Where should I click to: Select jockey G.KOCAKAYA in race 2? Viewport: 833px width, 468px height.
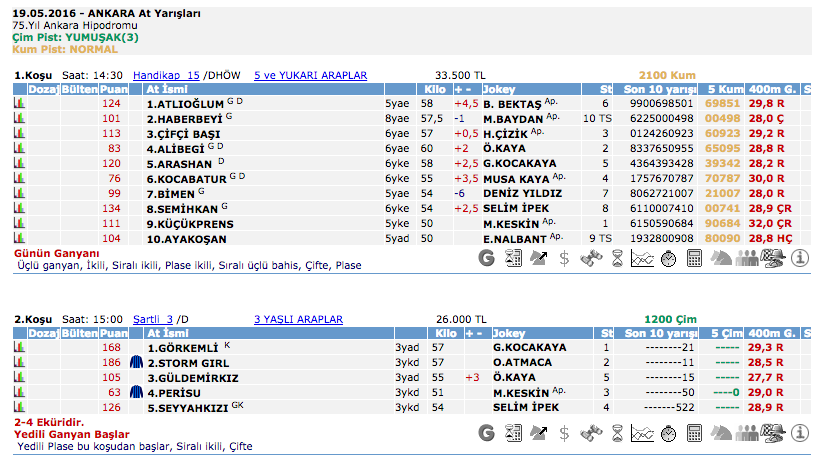click(x=529, y=347)
